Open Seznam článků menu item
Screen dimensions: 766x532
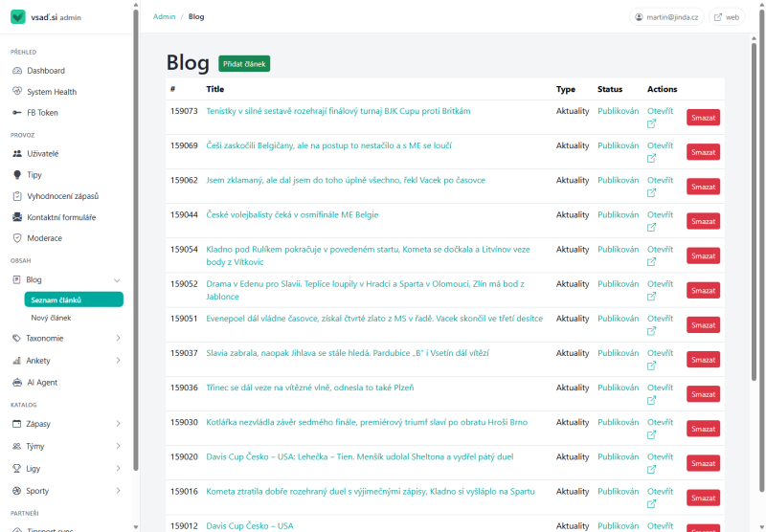click(x=74, y=299)
